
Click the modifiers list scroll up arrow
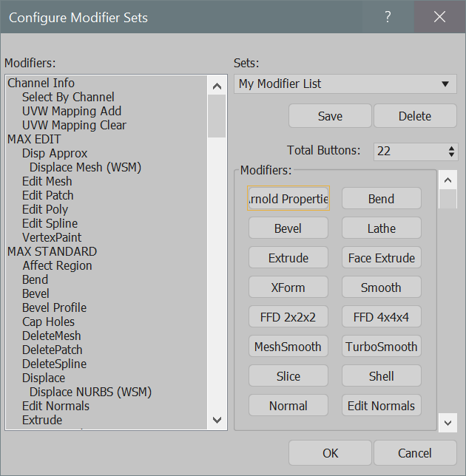pos(217,86)
